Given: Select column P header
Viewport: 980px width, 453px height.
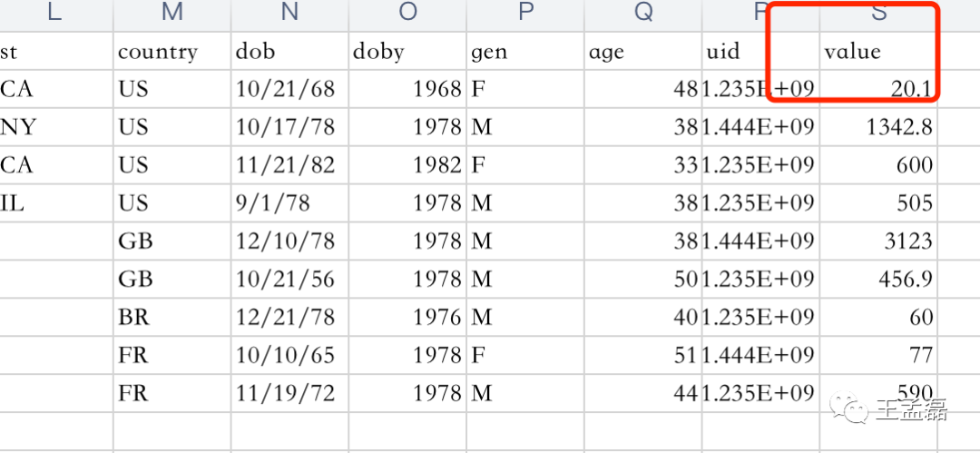Looking at the screenshot, I should [525, 15].
